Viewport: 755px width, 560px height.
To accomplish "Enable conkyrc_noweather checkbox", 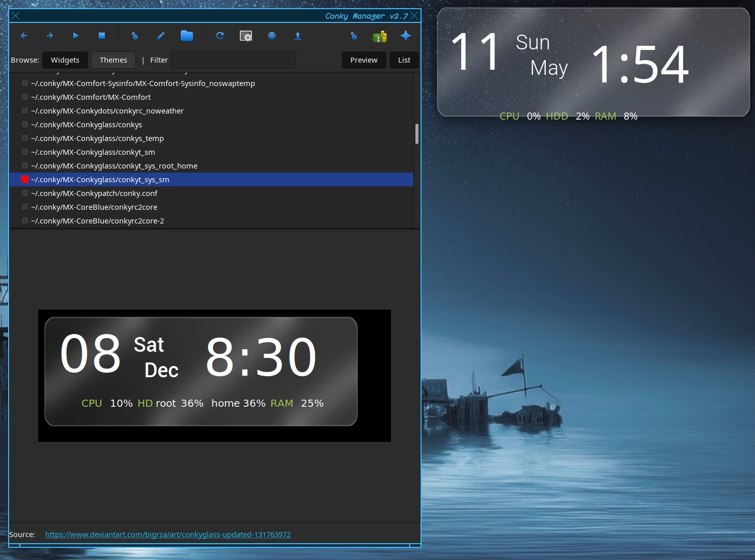I will [24, 110].
